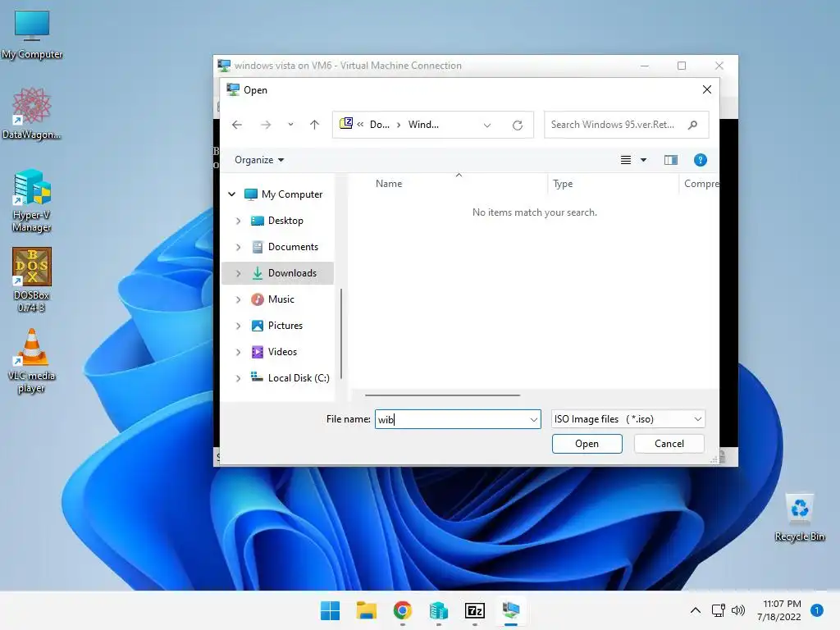Expand the Local Disk (C:) node
The image size is (840, 630).
pyautogui.click(x=239, y=378)
